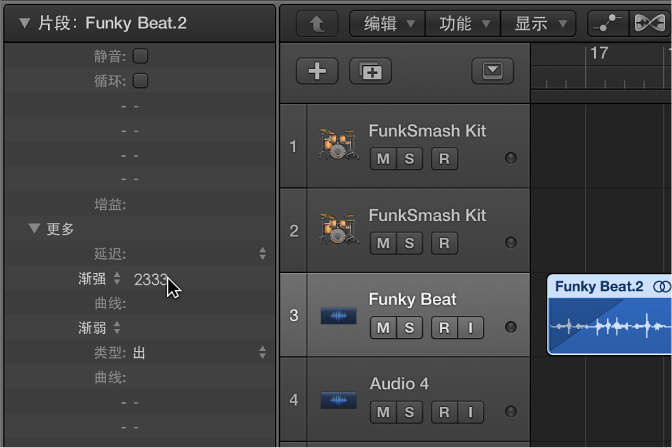672x448 pixels.
Task: Open the track header dropdown button
Action: click(492, 71)
